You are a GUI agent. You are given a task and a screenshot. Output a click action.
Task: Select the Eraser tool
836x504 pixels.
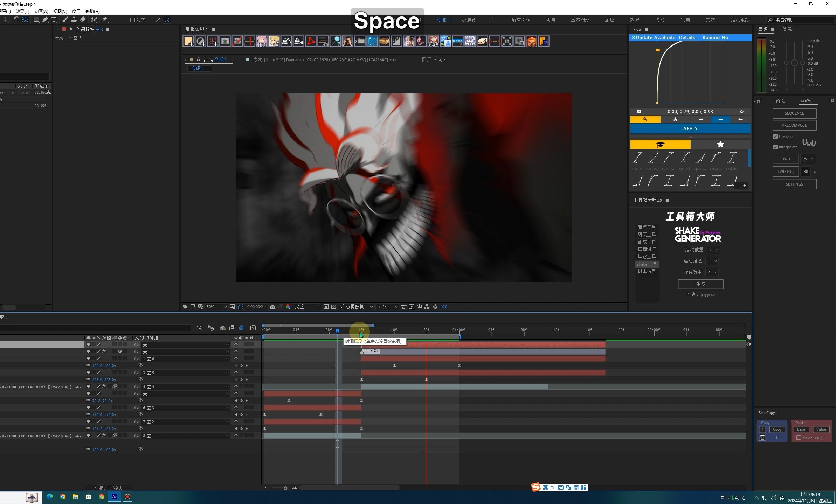coord(83,20)
